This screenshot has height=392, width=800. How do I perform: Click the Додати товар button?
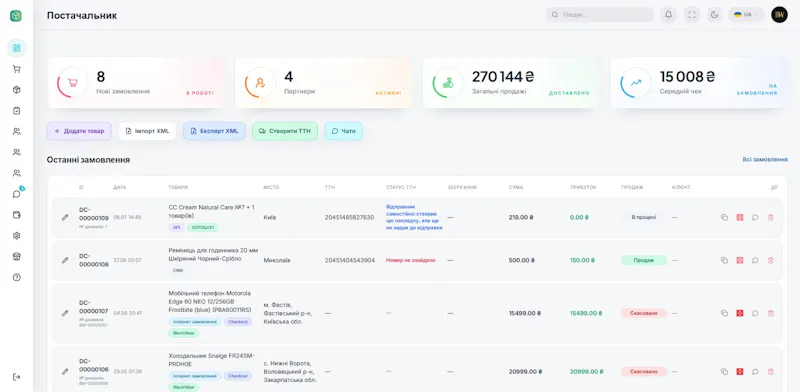tap(79, 131)
